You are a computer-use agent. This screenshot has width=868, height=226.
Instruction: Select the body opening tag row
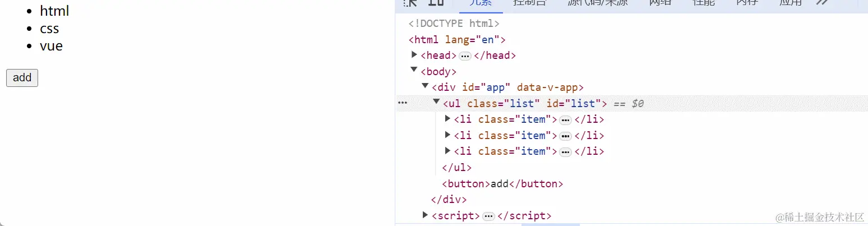(438, 72)
